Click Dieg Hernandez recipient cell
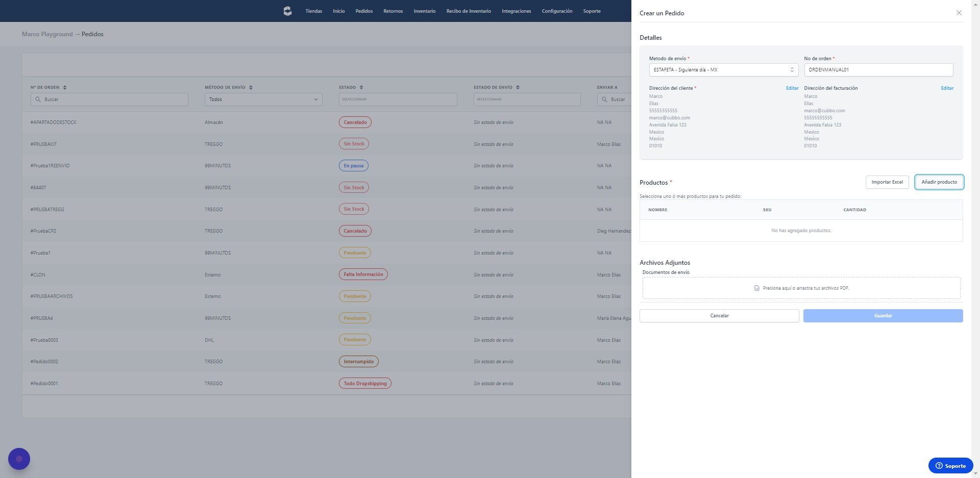980x478 pixels. coord(614,231)
